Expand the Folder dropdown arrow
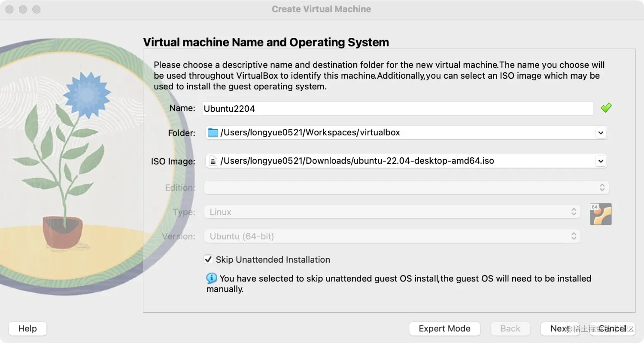Image resolution: width=644 pixels, height=343 pixels. (601, 133)
